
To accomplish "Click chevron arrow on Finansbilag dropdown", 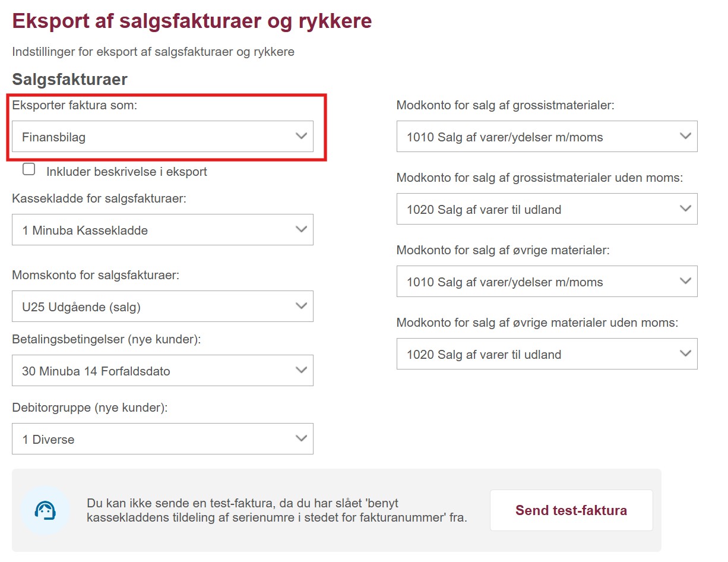I will pos(301,136).
